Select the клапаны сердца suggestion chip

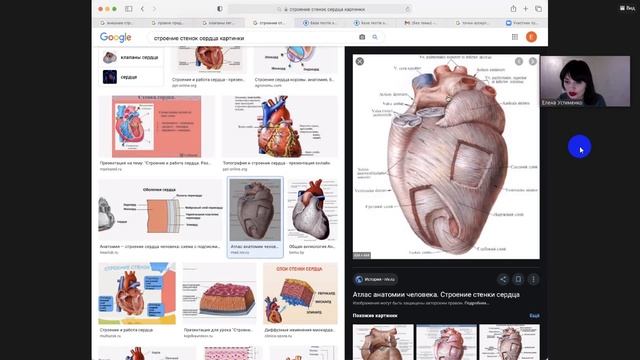[131, 57]
